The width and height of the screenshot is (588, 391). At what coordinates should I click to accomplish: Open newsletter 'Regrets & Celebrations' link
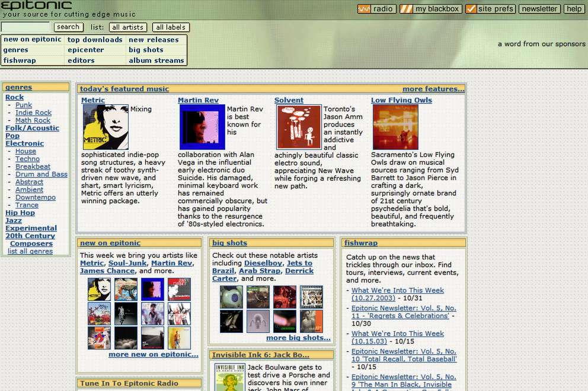click(x=404, y=312)
